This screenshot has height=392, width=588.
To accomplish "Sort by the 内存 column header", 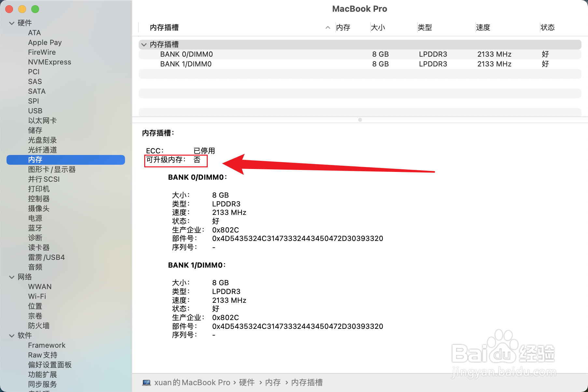I will click(343, 28).
